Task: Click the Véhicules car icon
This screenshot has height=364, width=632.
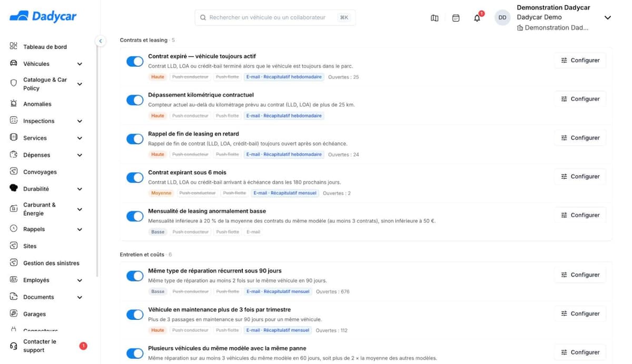Action: pos(14,64)
